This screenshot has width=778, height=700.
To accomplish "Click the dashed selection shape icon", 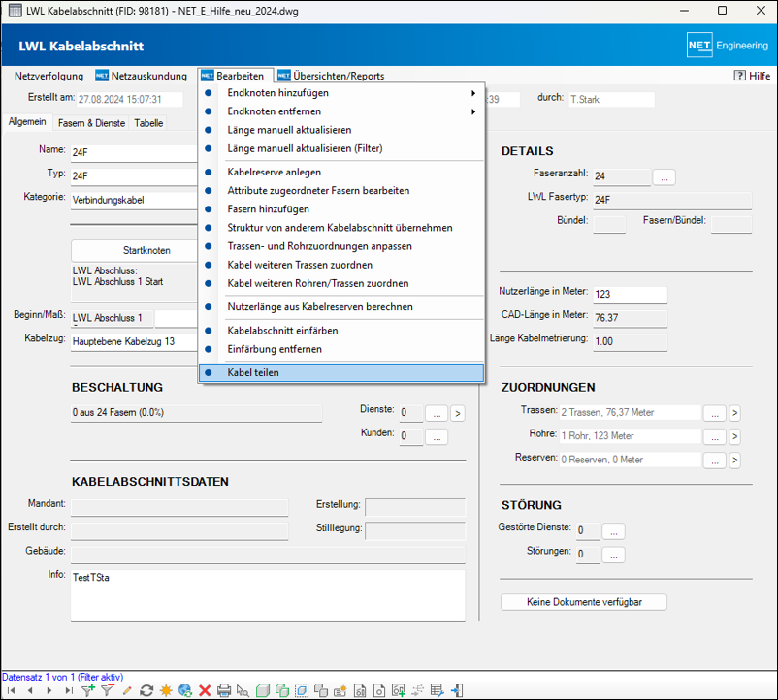I will 301,690.
